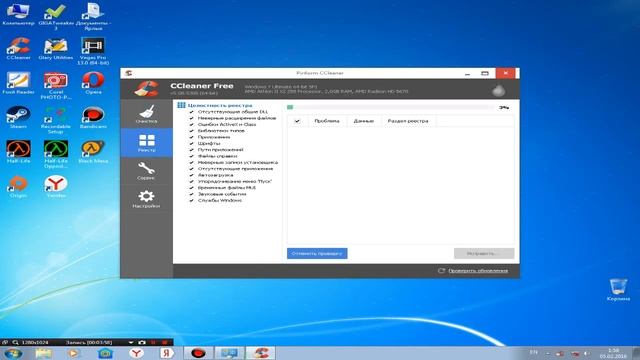Uncheck Неверные расширения файлов option
Screen dimensions: 640x360
pyautogui.click(x=191, y=118)
